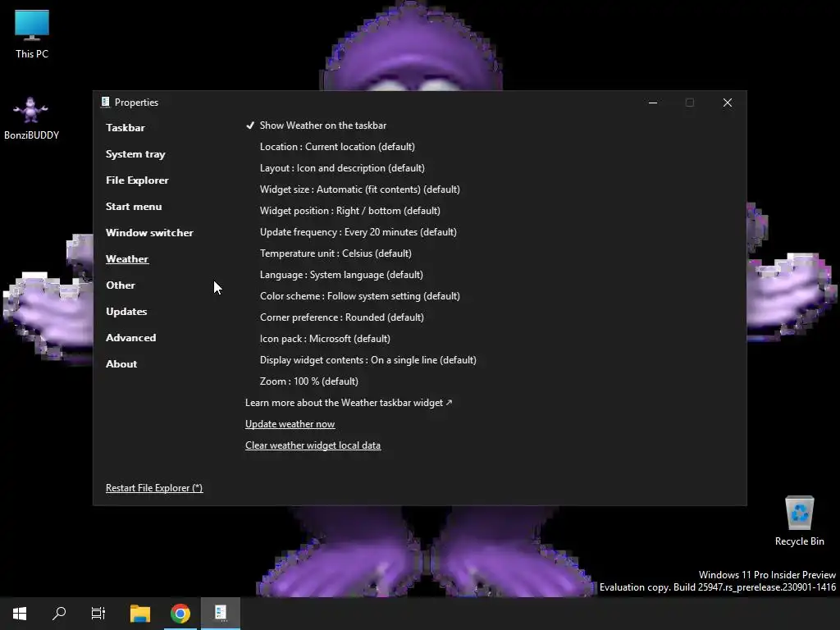Viewport: 840px width, 630px height.
Task: Open Learn more about Weather taskbar widget
Action: [349, 403]
